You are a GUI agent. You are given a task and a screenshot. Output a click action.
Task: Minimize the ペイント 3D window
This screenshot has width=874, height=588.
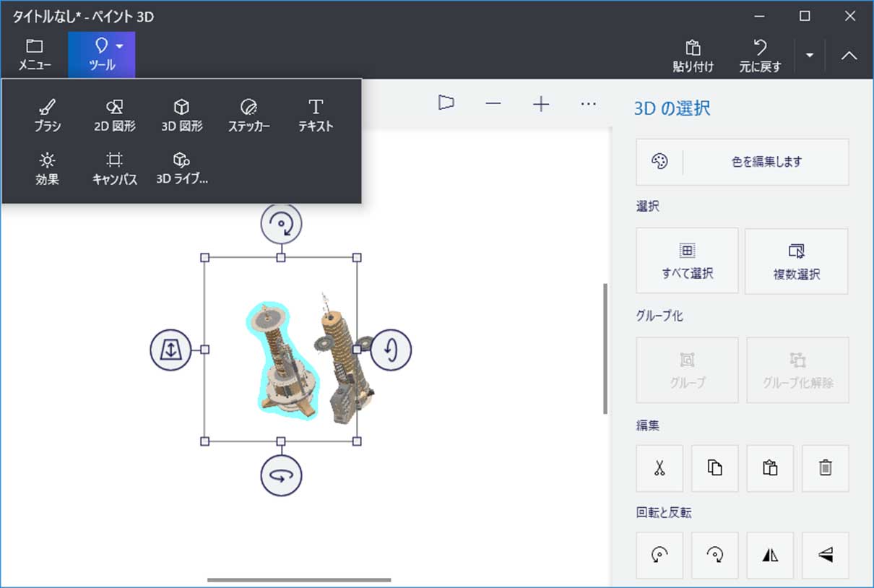coord(759,17)
